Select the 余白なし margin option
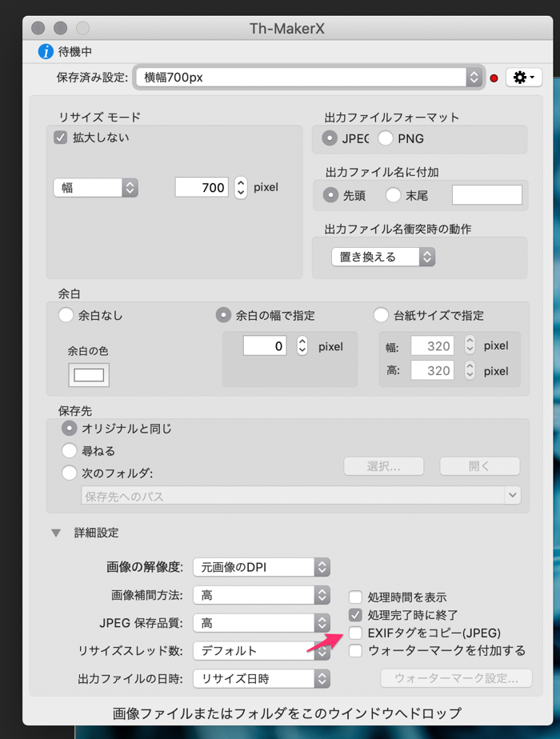560x739 pixels. click(67, 315)
